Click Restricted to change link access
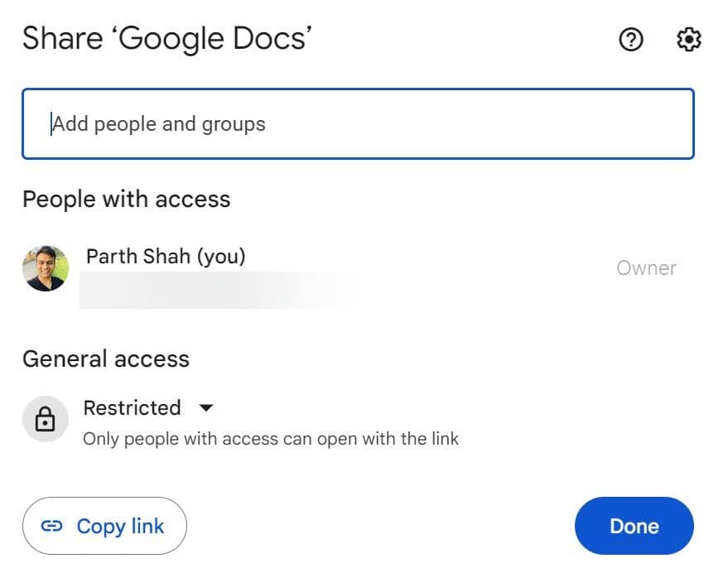Viewport: 728px width, 573px height. (x=132, y=407)
